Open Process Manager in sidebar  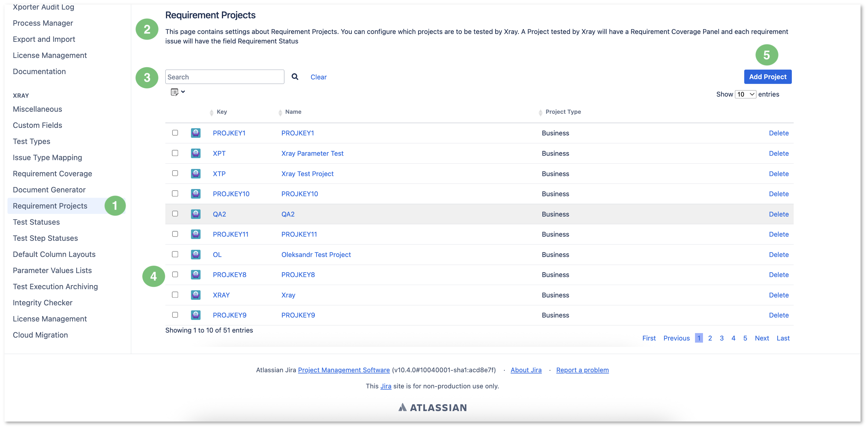(43, 23)
